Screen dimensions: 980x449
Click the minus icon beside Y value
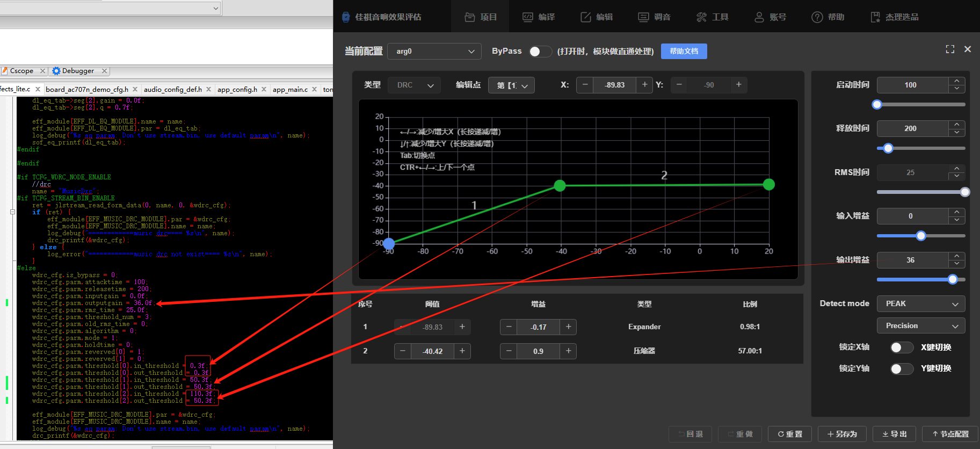coord(679,84)
